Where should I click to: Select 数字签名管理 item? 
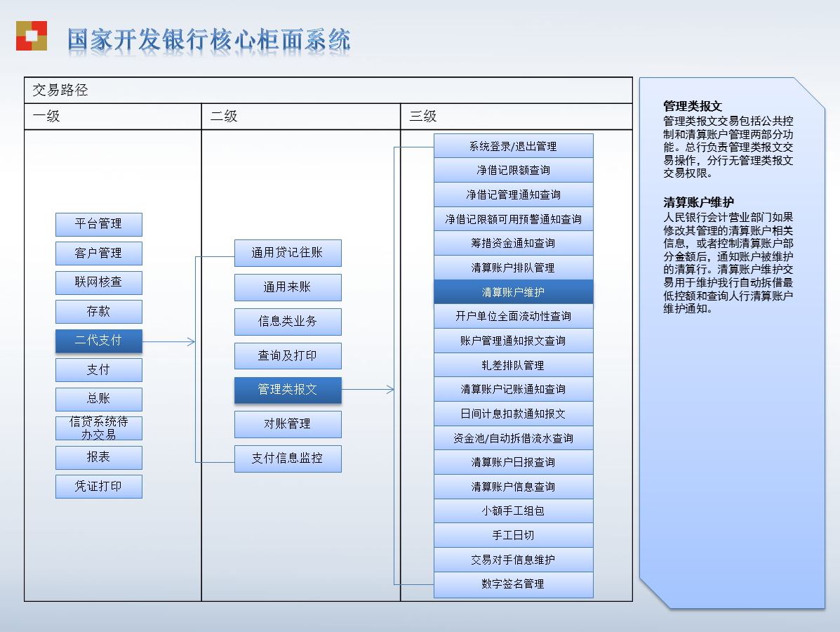point(513,584)
